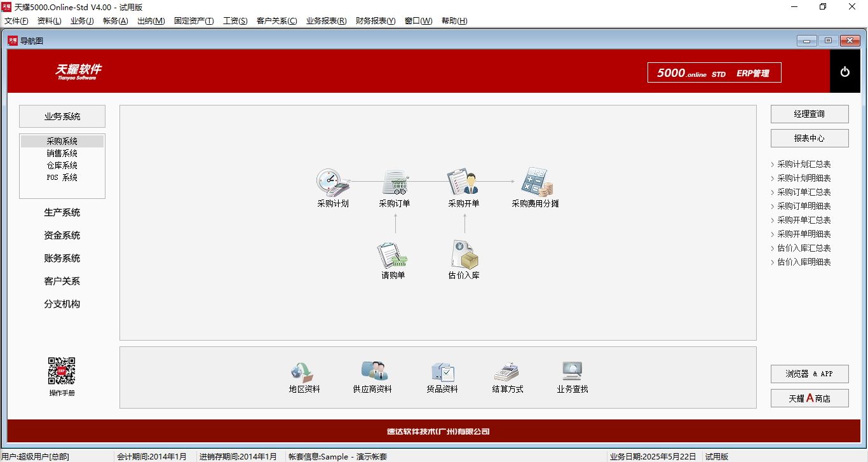Image resolution: width=868 pixels, height=462 pixels.
Task: Open the 供应商资料 people icon
Action: click(x=374, y=371)
